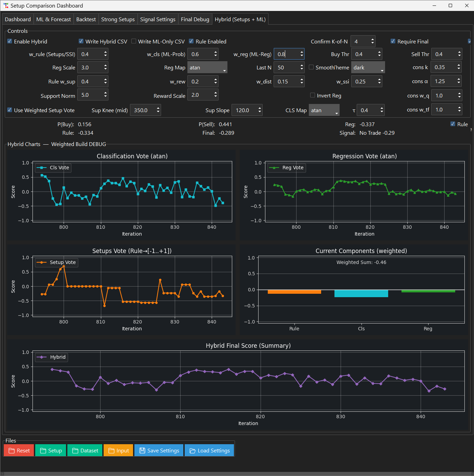Increase Support Norm with up arrow
Viewport: 474px width, 476px height.
(105, 93)
